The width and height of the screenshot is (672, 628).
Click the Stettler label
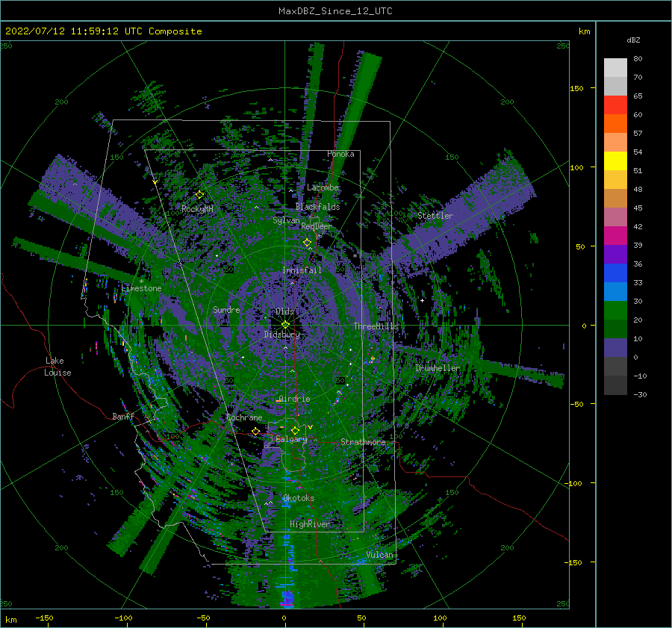click(x=435, y=216)
